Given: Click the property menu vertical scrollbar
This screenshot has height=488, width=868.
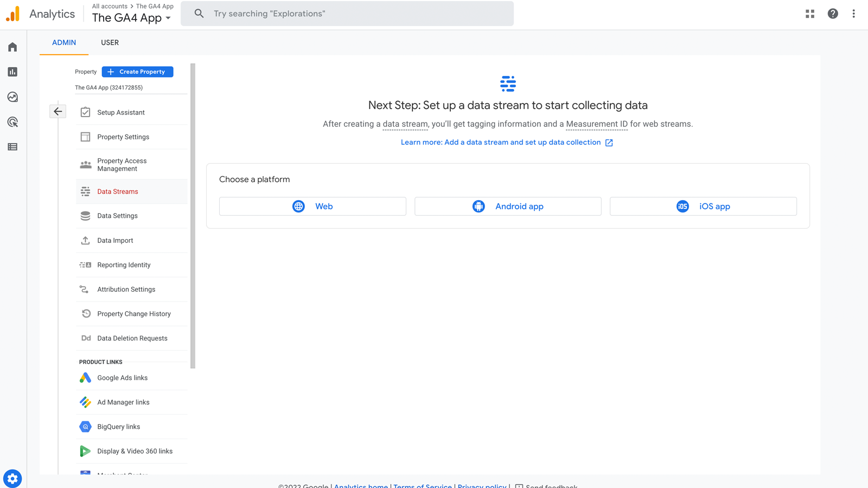Looking at the screenshot, I should point(193,217).
